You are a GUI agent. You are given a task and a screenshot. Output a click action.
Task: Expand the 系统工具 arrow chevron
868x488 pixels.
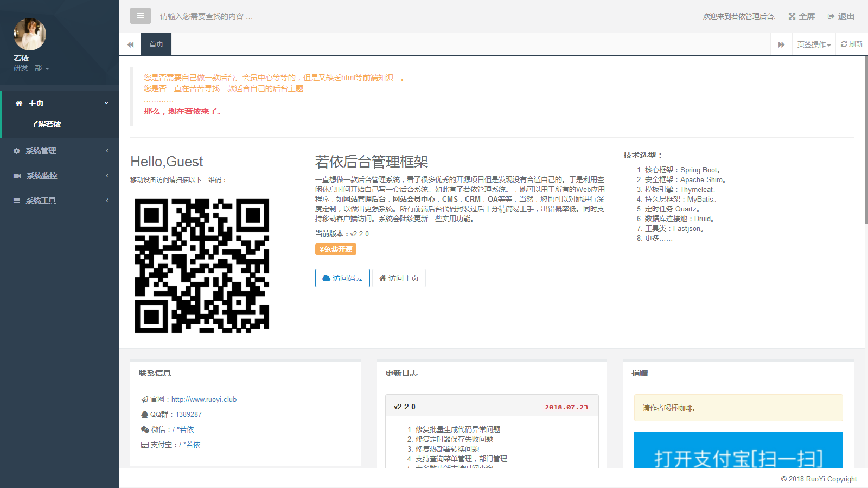pos(107,201)
